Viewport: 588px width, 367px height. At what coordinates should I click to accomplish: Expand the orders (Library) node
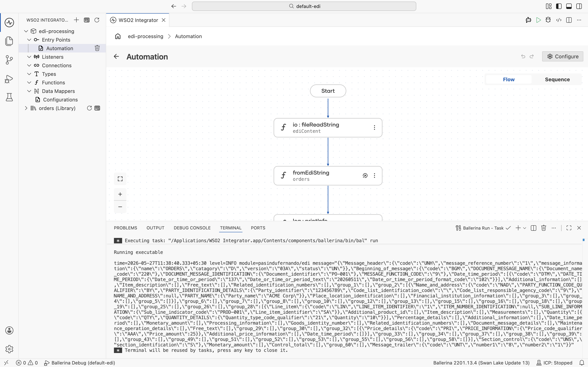point(26,108)
